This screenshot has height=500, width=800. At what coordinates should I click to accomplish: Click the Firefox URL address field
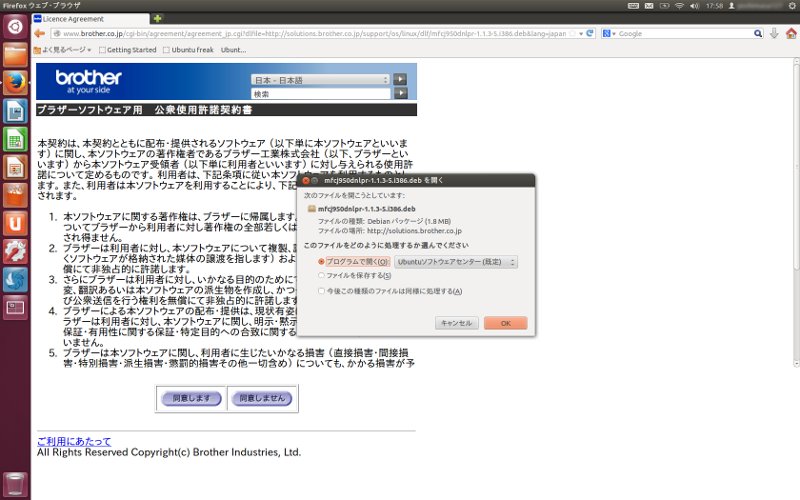click(314, 34)
